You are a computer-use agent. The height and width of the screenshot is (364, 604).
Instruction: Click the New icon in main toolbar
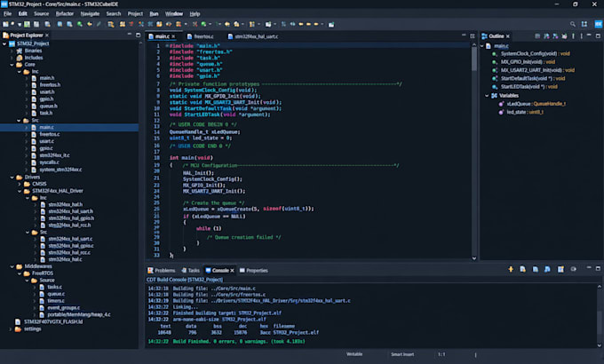coord(5,24)
